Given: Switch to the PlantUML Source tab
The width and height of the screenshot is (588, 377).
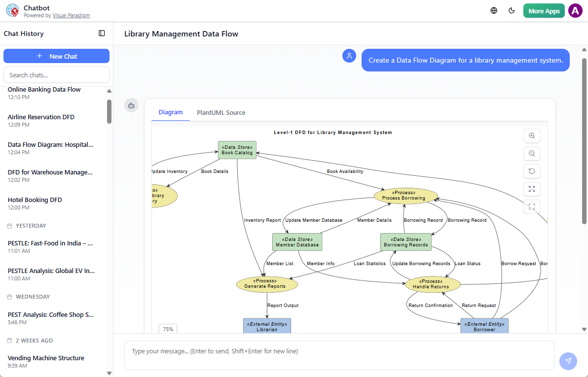Looking at the screenshot, I should point(221,113).
